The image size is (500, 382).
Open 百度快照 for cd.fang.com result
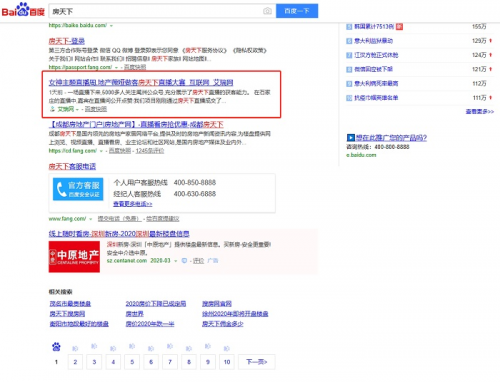coord(120,151)
